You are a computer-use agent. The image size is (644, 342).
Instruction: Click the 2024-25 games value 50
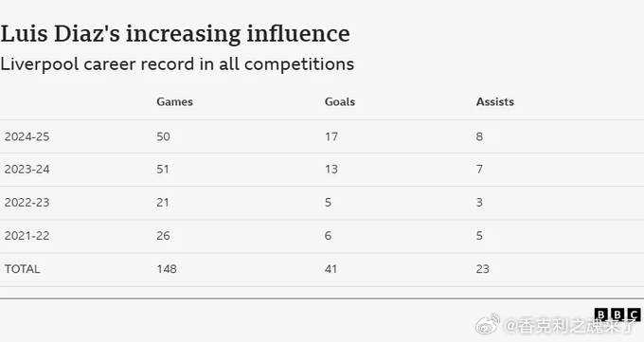coord(163,136)
